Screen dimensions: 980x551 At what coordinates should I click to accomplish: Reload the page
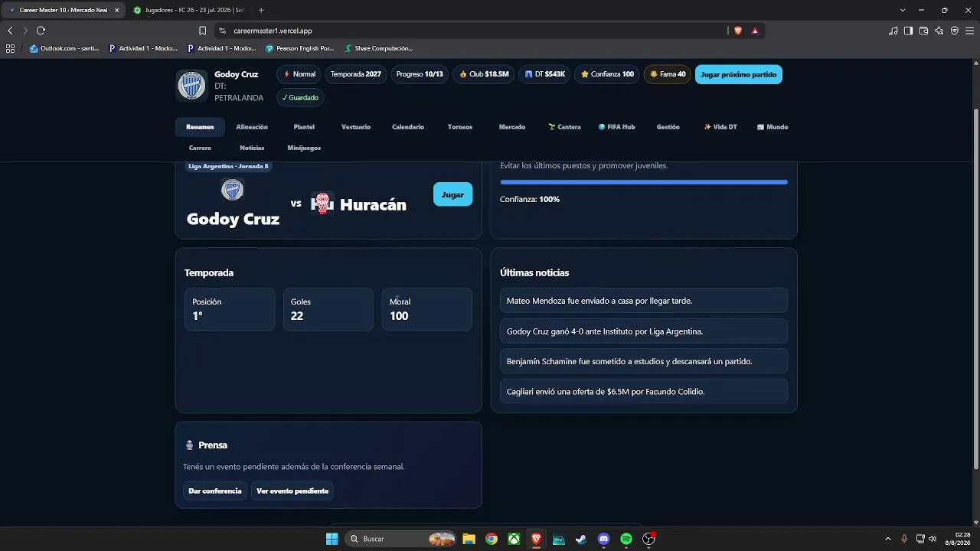41,31
